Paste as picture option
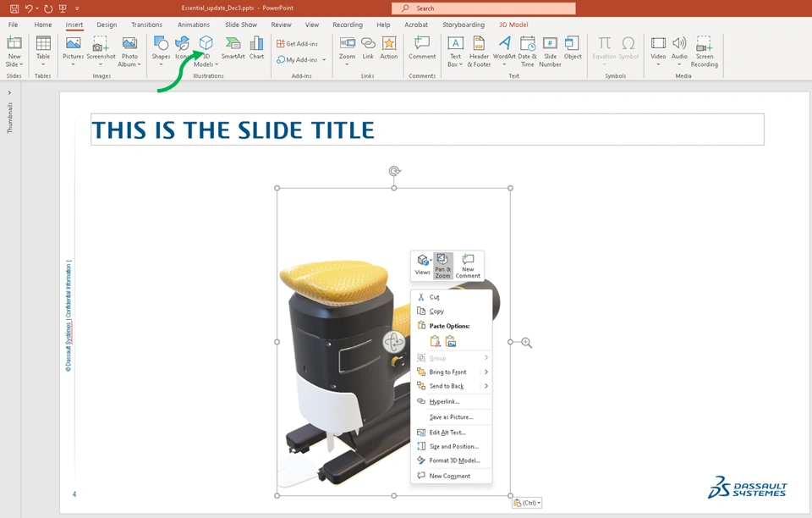This screenshot has height=518, width=812. (x=451, y=341)
